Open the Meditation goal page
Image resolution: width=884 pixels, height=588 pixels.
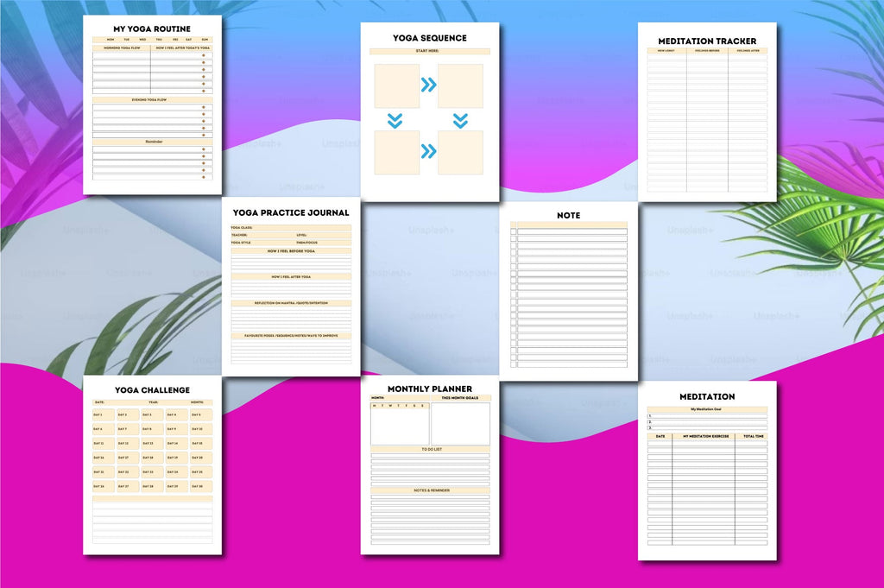point(707,471)
